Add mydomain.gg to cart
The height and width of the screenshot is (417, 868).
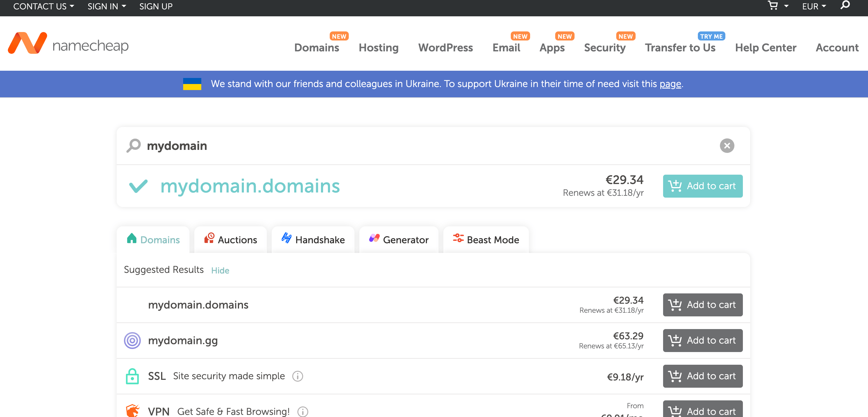(x=703, y=341)
